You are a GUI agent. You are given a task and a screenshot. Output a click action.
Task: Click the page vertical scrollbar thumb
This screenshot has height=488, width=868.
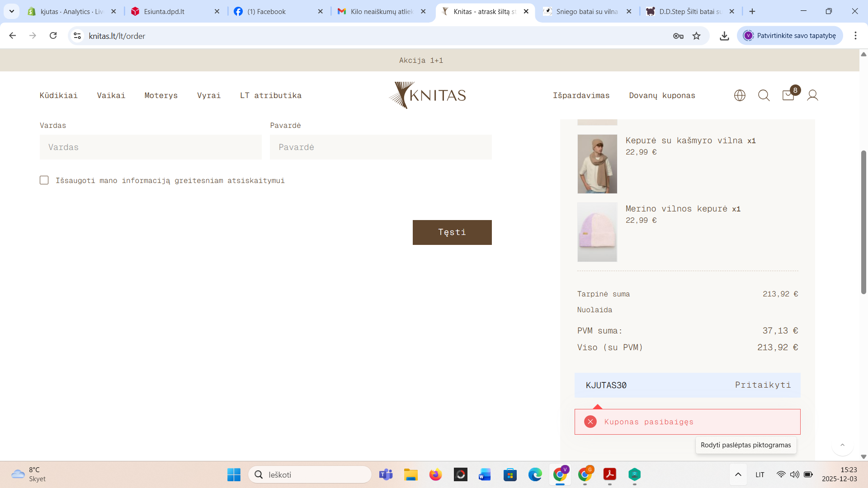pos(863,221)
